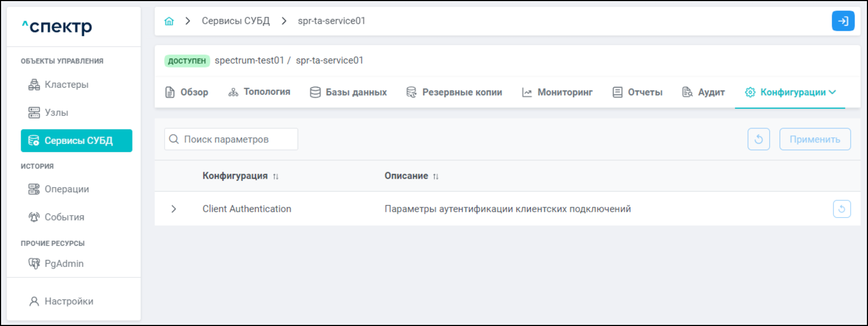Switch to the Резервные копии tab
This screenshot has width=868, height=326.
click(454, 92)
